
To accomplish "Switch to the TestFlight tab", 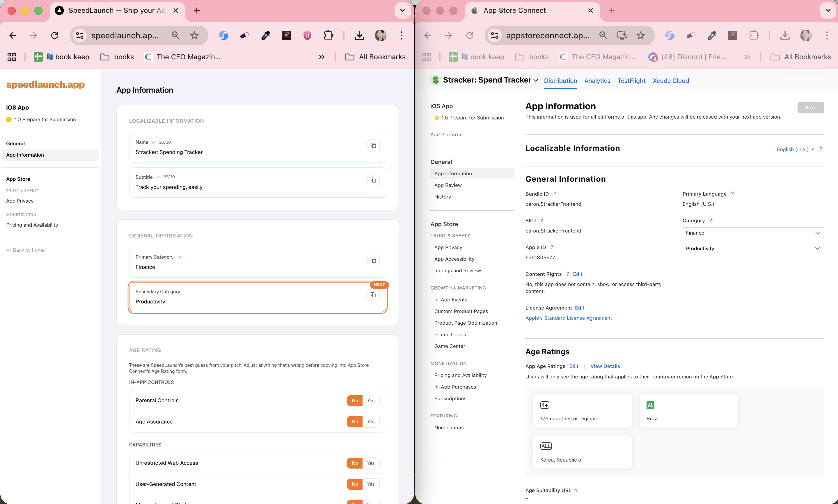I will point(631,81).
